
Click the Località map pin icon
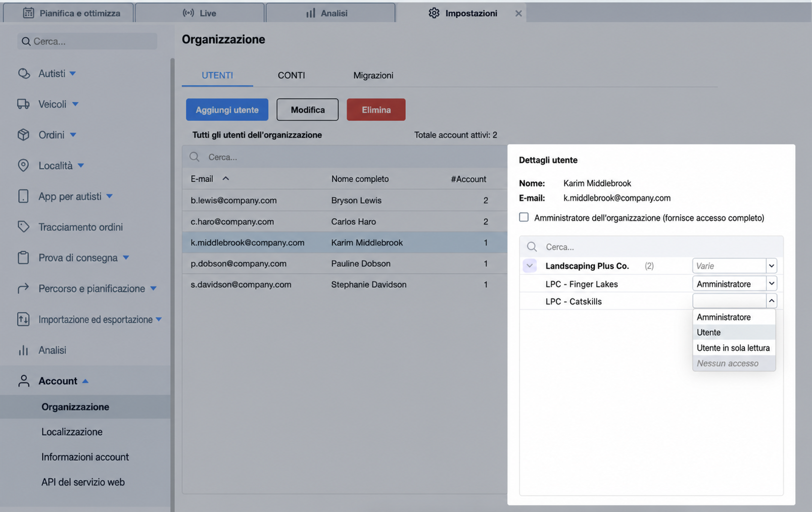(23, 166)
